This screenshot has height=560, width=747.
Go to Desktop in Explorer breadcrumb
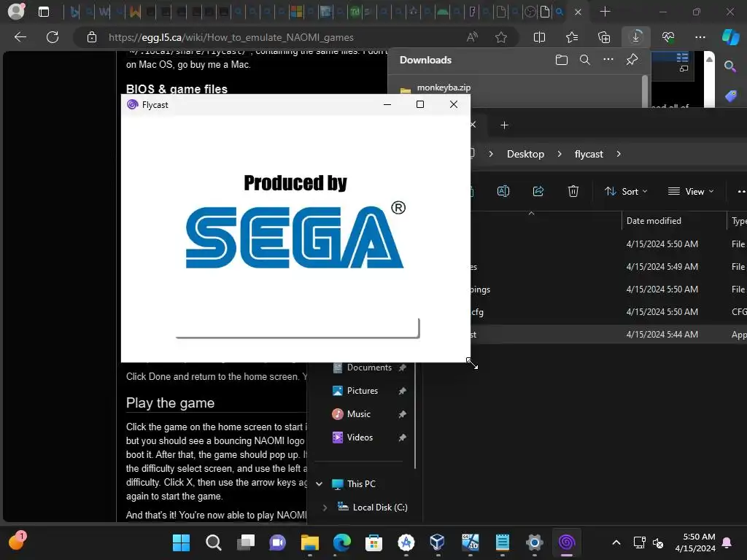point(525,154)
